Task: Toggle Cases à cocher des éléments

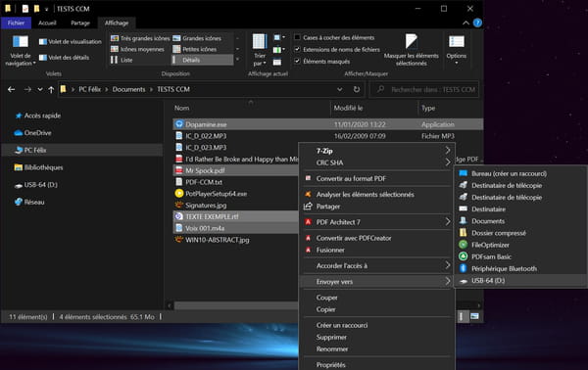Action: pos(334,37)
